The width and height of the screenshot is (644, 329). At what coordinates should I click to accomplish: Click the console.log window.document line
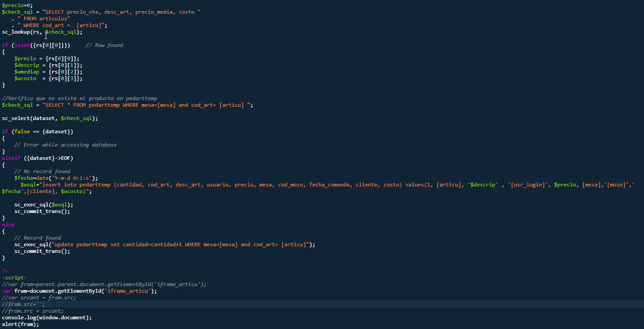click(47, 317)
